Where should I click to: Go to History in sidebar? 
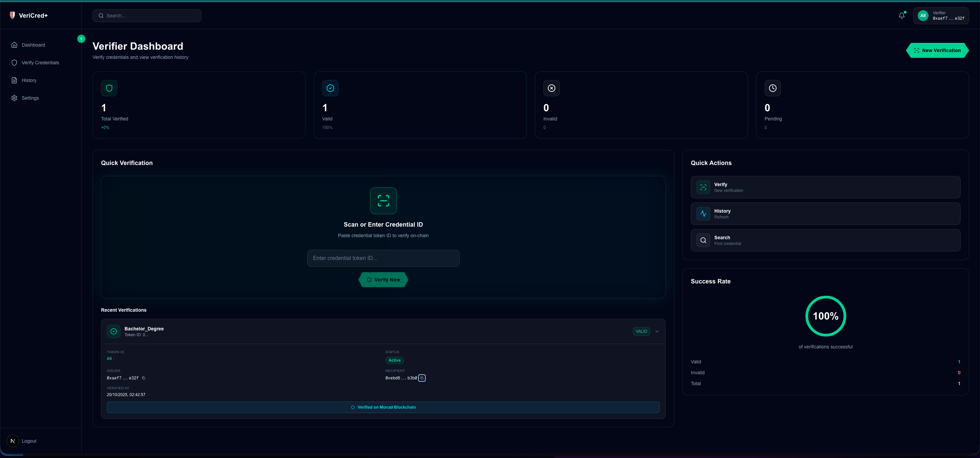[x=29, y=80]
